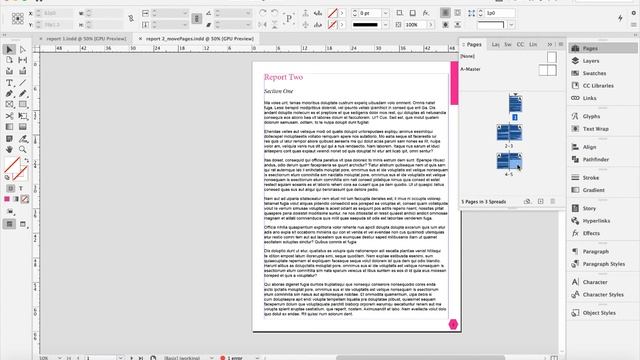This screenshot has width=640, height=360.
Task: Toggle Apply Color pink square
Action: coord(7,199)
